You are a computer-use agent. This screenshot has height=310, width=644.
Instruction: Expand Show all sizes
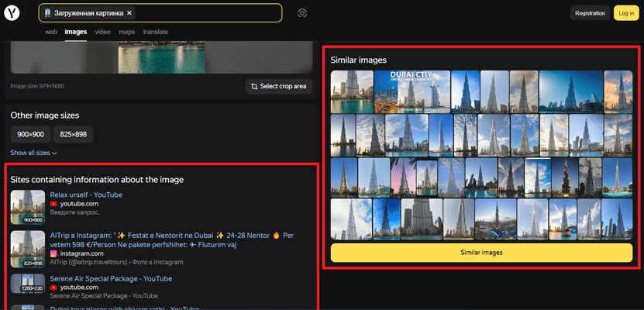tap(33, 153)
